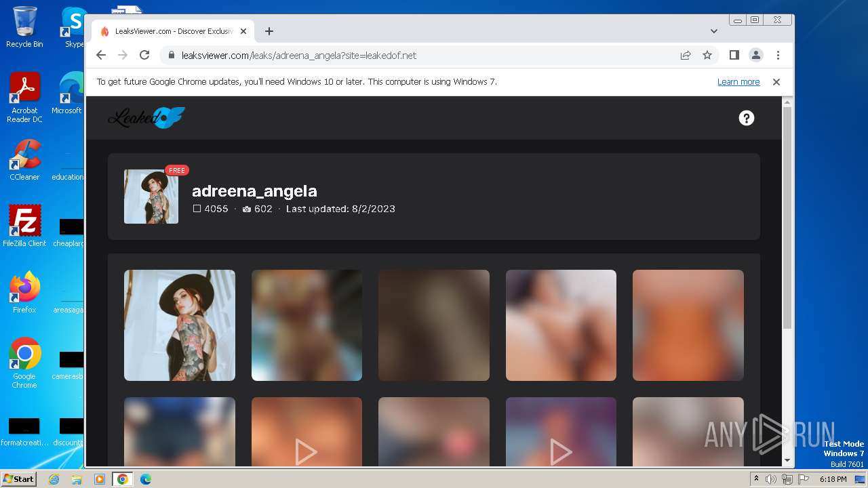868x488 pixels.
Task: Open Internet Explorer in the taskbar
Action: point(54,479)
